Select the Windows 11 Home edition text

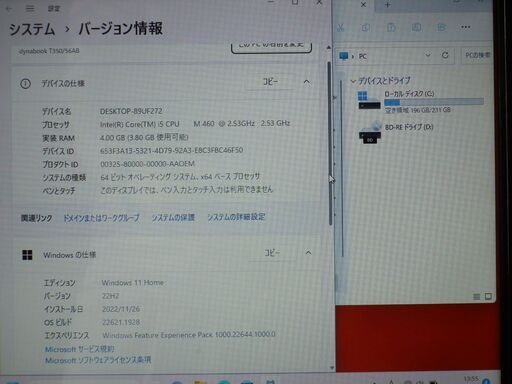click(133, 283)
